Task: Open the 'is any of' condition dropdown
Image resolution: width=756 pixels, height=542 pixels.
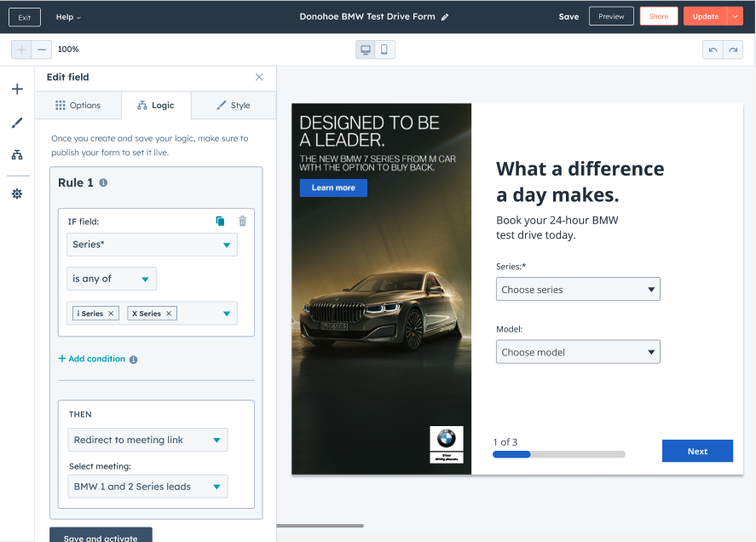Action: coord(111,278)
